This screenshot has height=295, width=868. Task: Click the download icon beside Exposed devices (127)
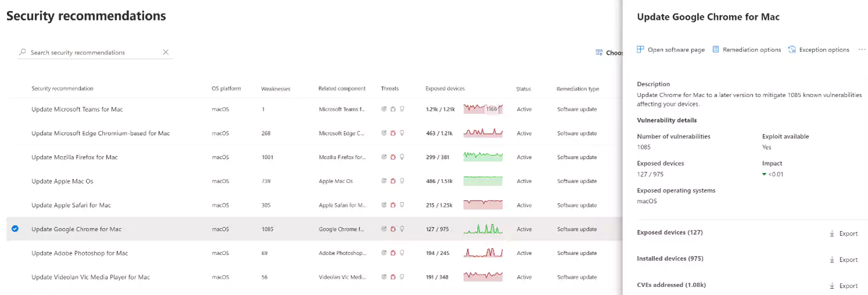tap(832, 233)
